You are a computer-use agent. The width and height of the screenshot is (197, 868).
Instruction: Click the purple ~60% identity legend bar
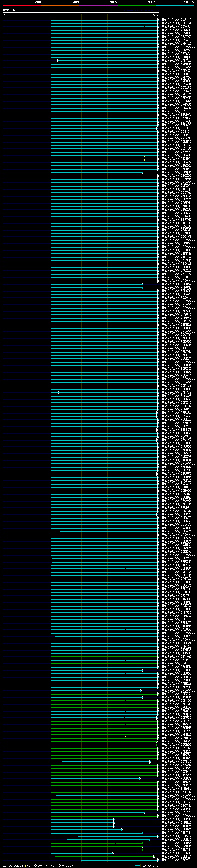pos(99,6)
